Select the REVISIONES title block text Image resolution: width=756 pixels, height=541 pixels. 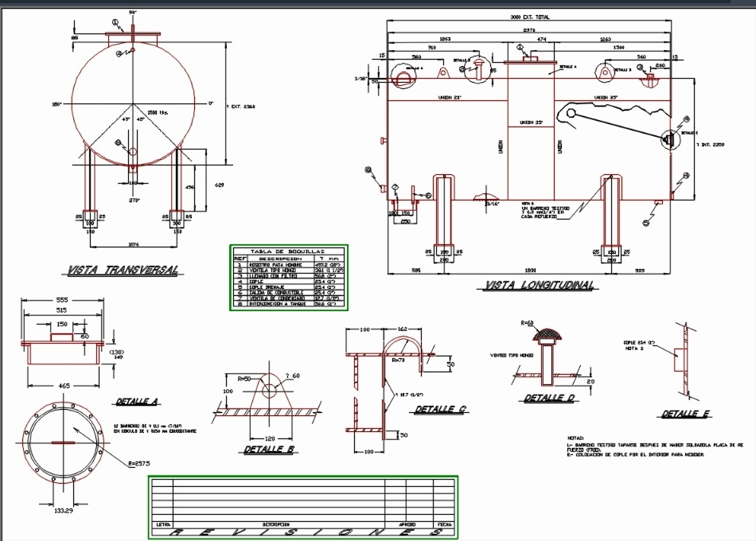click(x=306, y=531)
